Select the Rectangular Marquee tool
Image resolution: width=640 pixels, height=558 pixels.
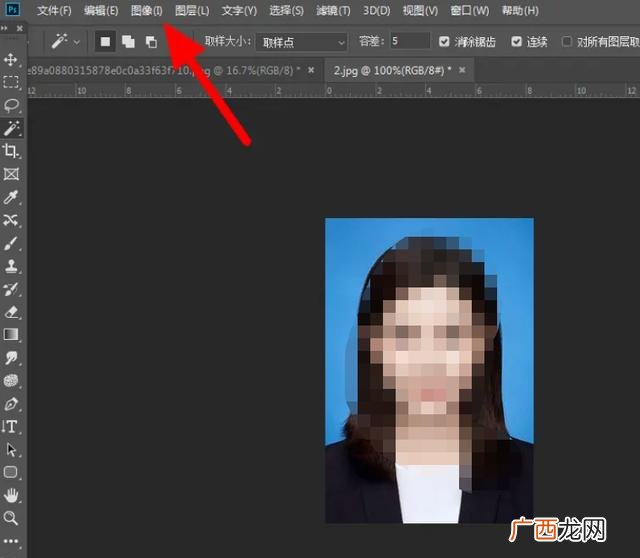[x=11, y=82]
